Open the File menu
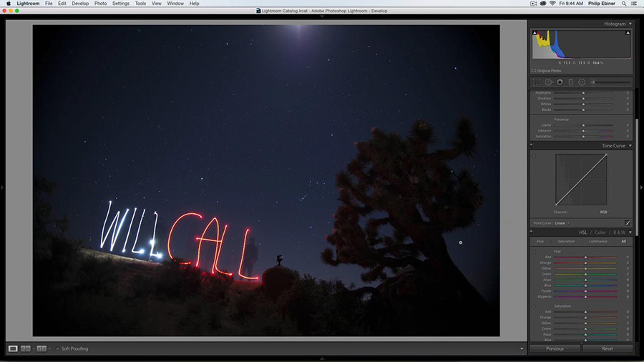 (x=49, y=4)
